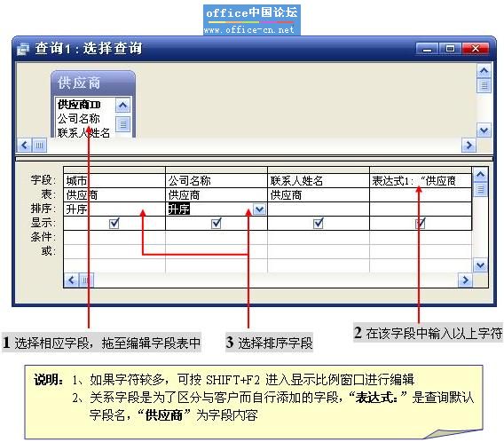Open the sort dropdown for 公司名称
The width and height of the screenshot is (504, 442).
(x=259, y=209)
